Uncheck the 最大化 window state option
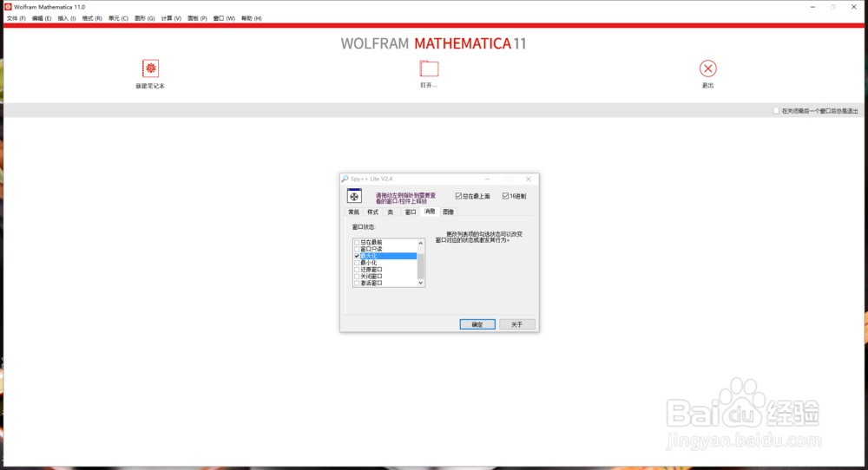Viewport: 868px width, 470px height. pos(357,256)
